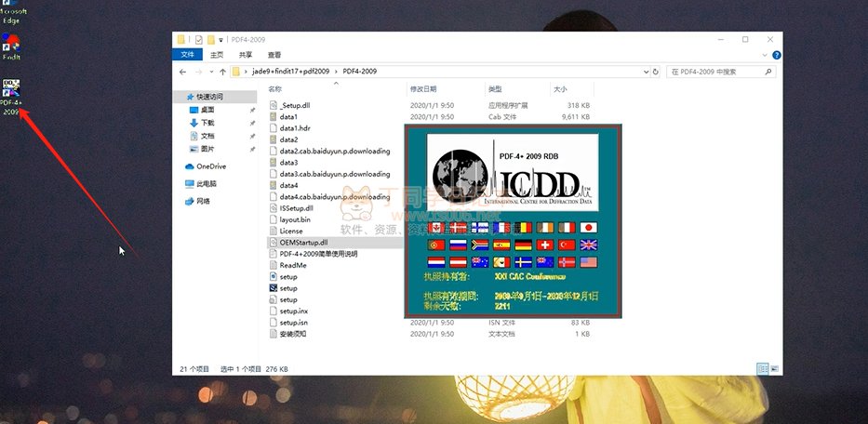
Task: Click the Japan flag in ICDD splash
Action: 588,228
